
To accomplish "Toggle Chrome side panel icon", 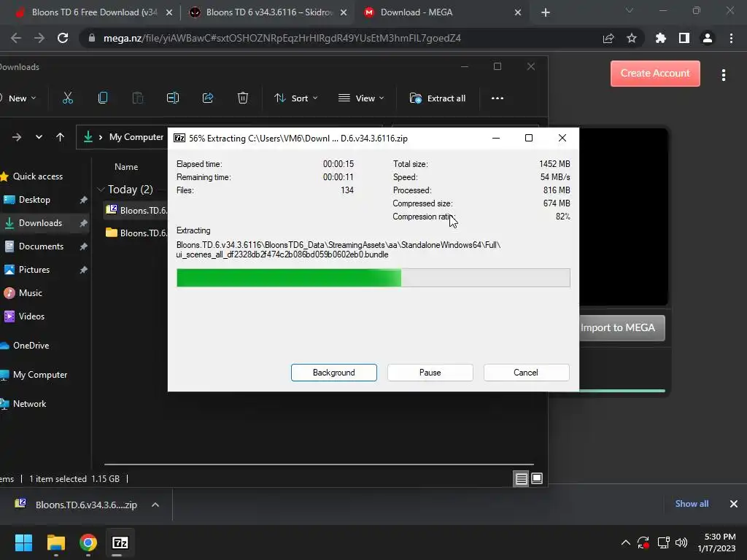I will pos(684,38).
